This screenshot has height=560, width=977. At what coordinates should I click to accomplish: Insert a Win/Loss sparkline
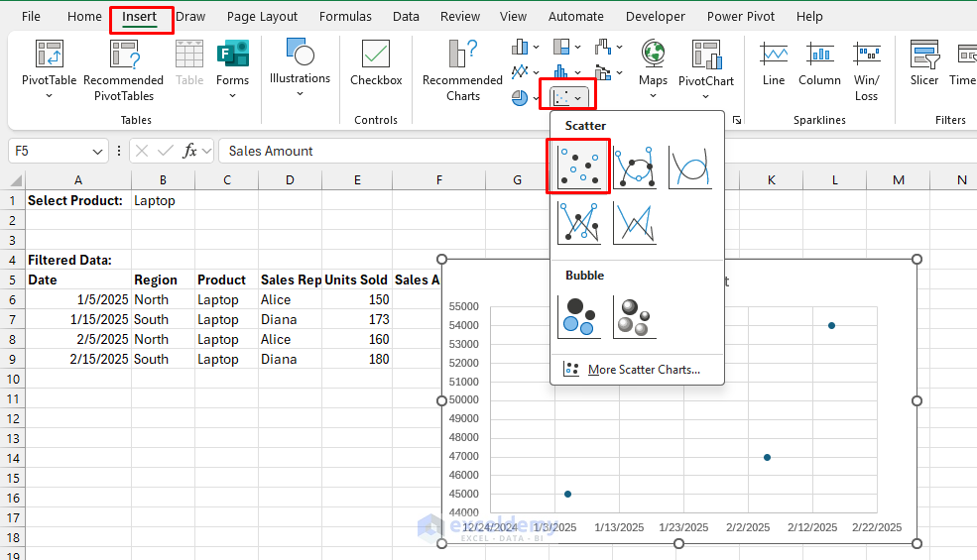click(866, 69)
